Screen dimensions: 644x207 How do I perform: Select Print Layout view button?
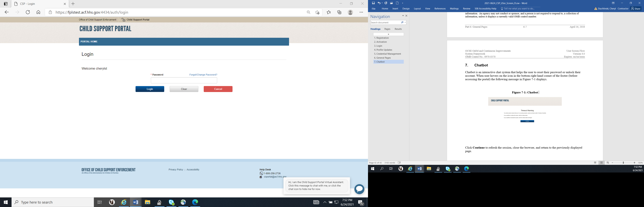tap(601, 163)
